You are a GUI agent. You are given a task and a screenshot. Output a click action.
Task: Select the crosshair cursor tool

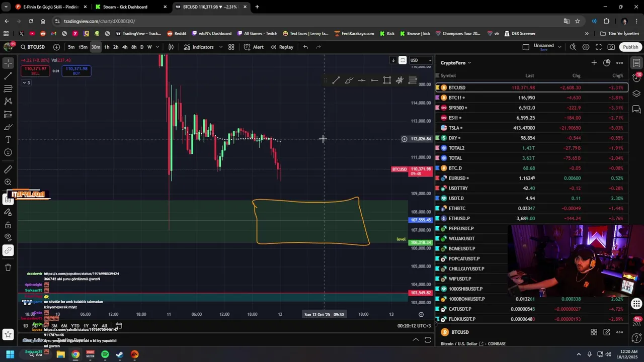(8, 63)
